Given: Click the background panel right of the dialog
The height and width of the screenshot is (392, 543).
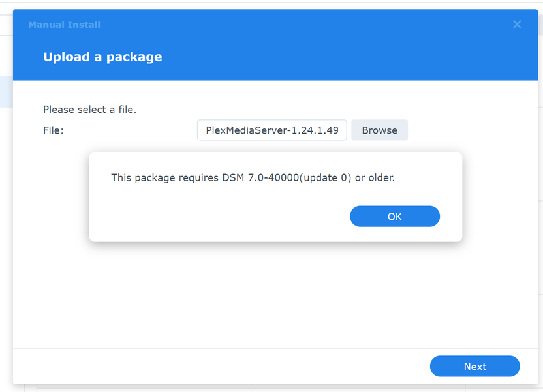Looking at the screenshot, I should coord(540,196).
